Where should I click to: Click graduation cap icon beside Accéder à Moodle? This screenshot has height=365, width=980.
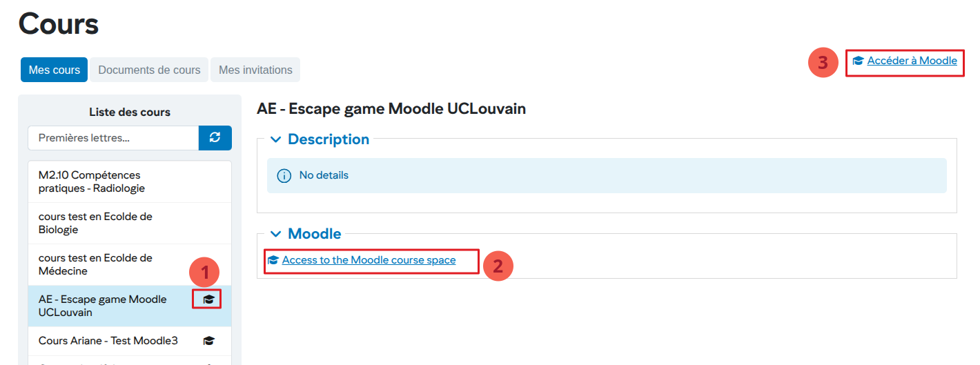pos(858,61)
